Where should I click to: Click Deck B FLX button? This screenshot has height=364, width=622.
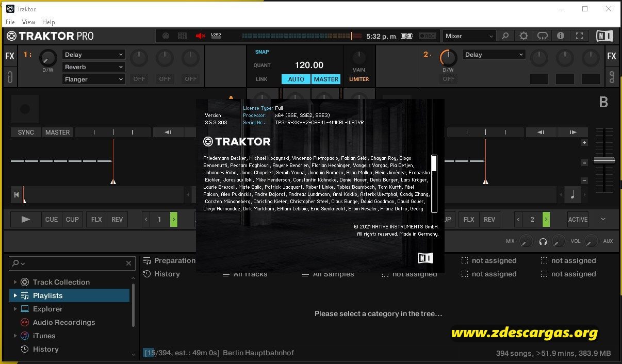coord(469,220)
